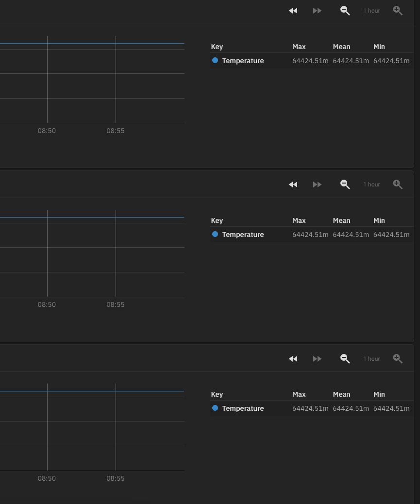Screen dimensions: 420x504
Task: Click the Mean column header in middle legend
Action: [x=341, y=220]
